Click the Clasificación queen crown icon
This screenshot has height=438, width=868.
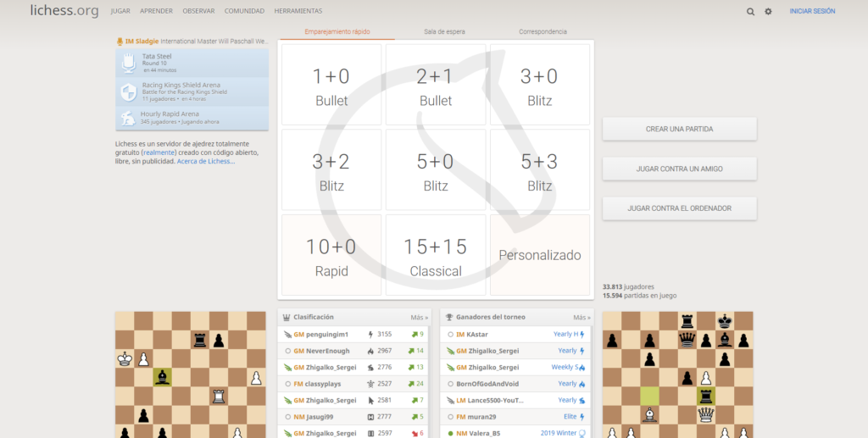287,318
